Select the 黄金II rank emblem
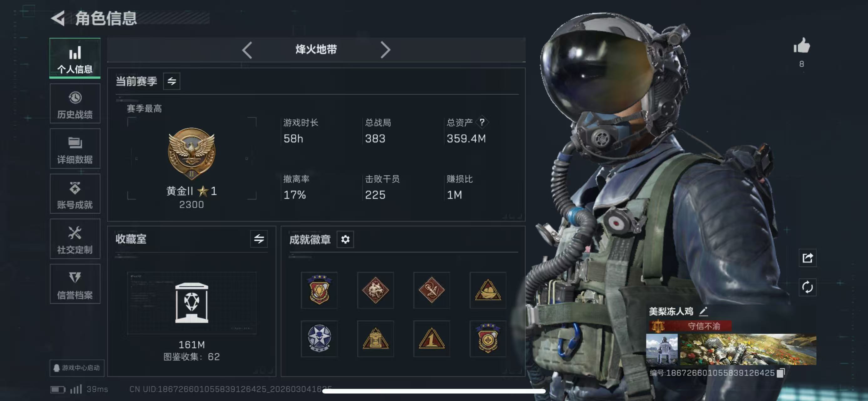This screenshot has width=868, height=401. pos(191,154)
